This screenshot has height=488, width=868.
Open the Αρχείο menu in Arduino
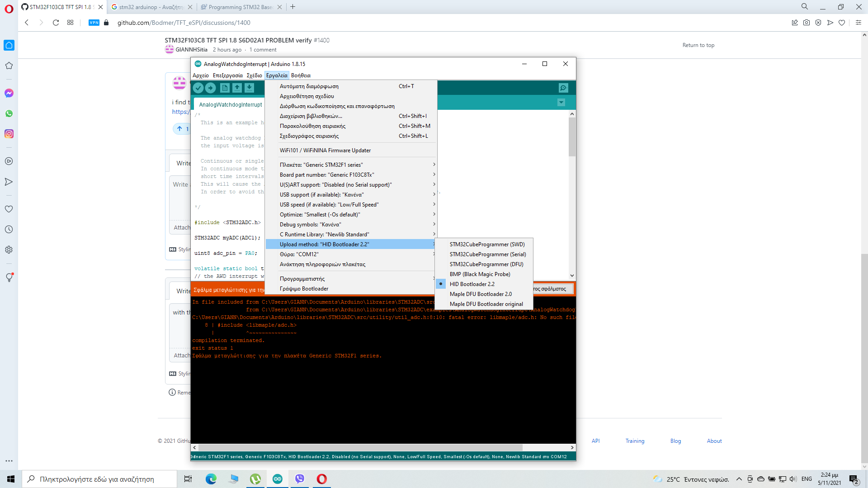tap(201, 75)
